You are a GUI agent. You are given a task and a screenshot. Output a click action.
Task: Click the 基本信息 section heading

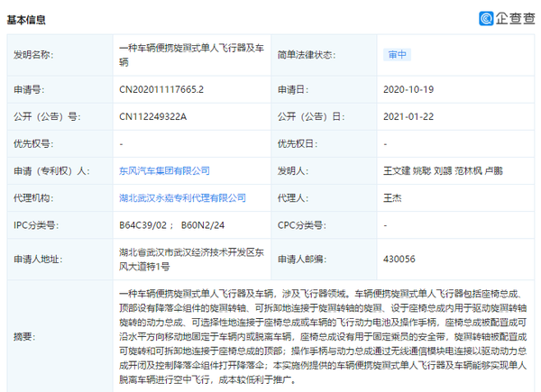26,20
